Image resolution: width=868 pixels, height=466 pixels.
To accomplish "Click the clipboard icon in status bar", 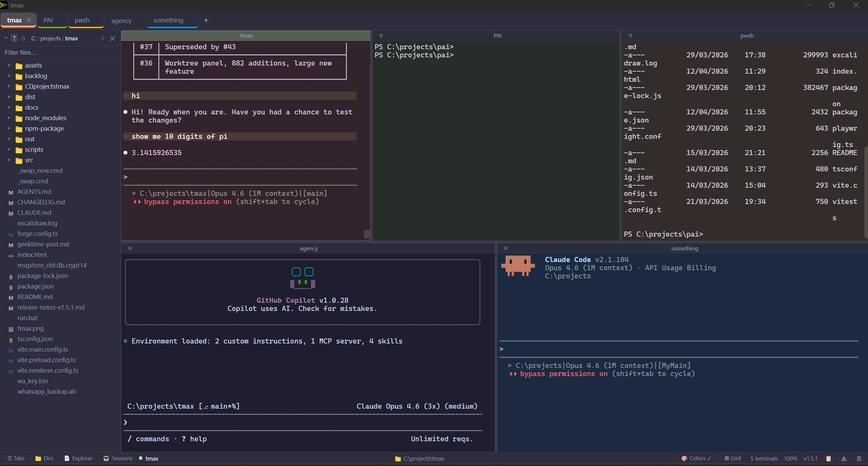I will 828,459.
